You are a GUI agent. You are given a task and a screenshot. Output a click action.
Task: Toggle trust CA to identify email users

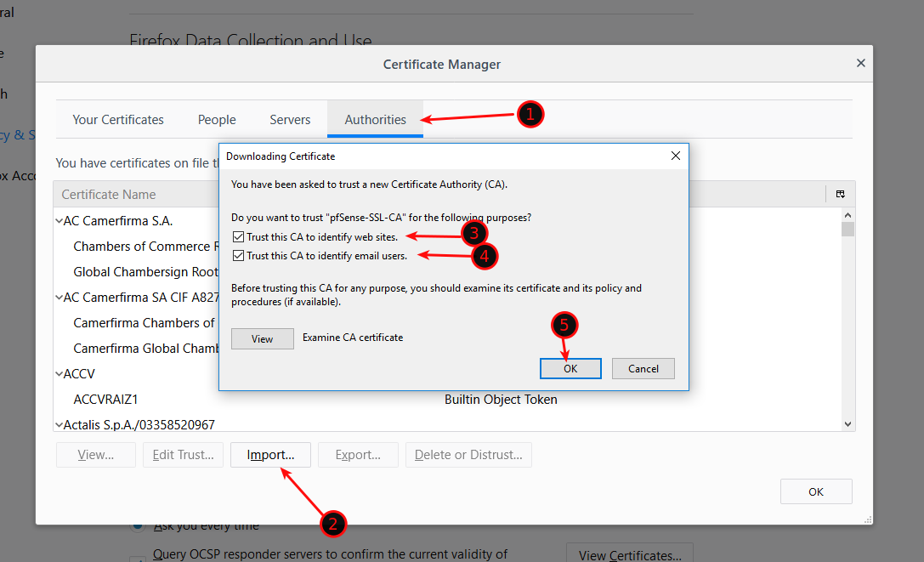click(x=239, y=256)
